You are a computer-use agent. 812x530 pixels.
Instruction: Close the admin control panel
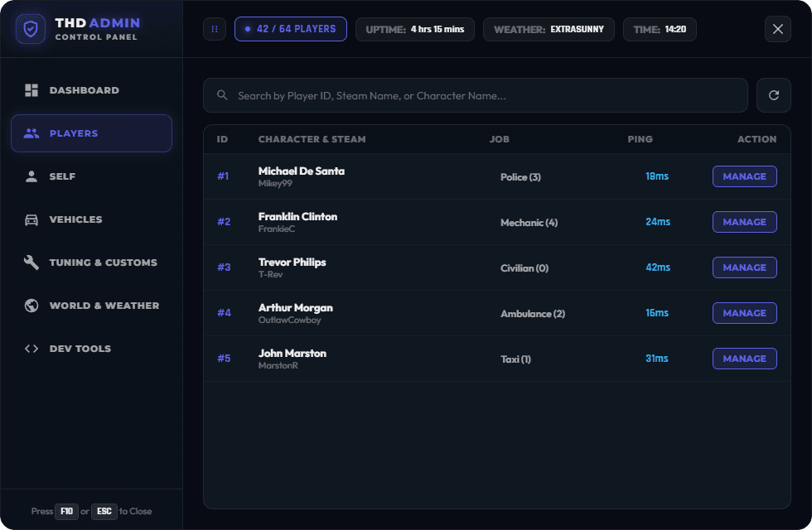point(778,29)
